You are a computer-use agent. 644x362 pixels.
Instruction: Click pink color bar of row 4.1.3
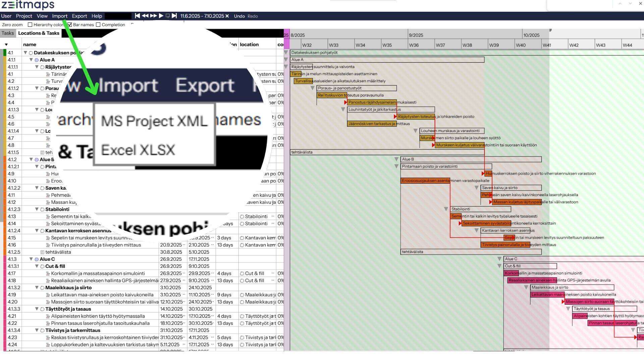pyautogui.click(x=5, y=259)
